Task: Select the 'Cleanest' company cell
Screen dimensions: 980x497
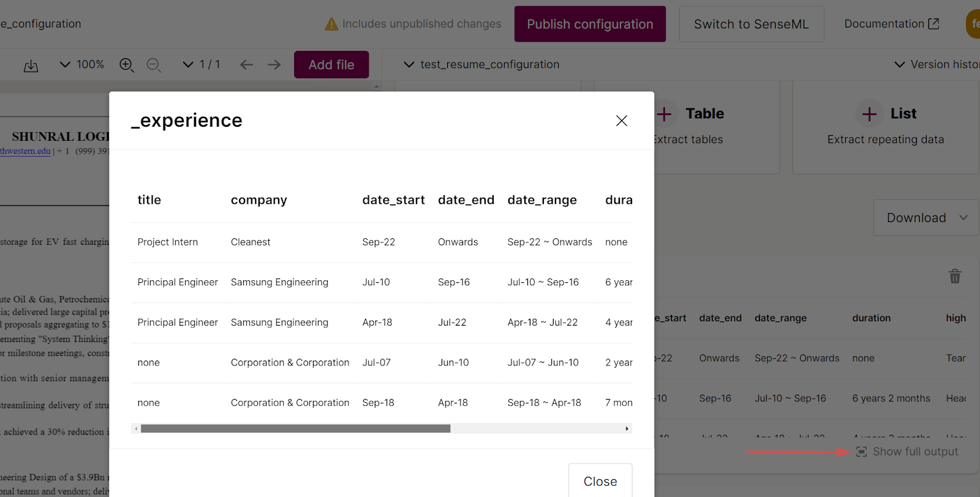Action: tap(251, 242)
